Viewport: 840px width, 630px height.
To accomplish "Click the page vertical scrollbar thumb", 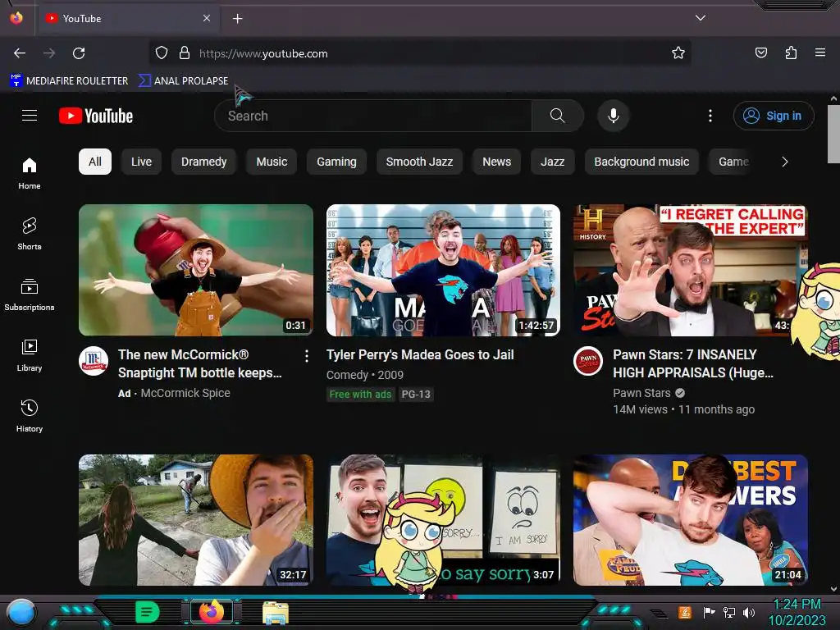I will [833, 134].
